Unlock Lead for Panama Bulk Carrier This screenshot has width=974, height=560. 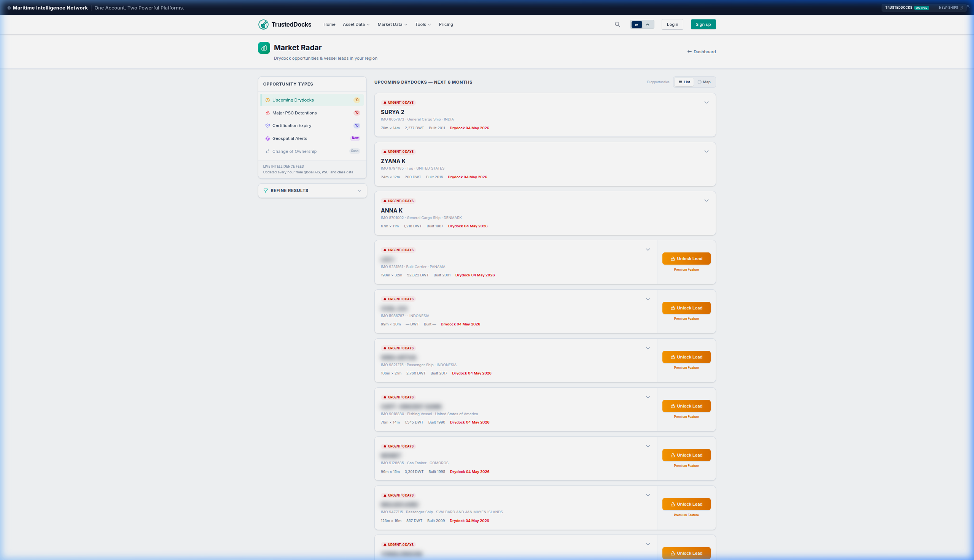[686, 259]
